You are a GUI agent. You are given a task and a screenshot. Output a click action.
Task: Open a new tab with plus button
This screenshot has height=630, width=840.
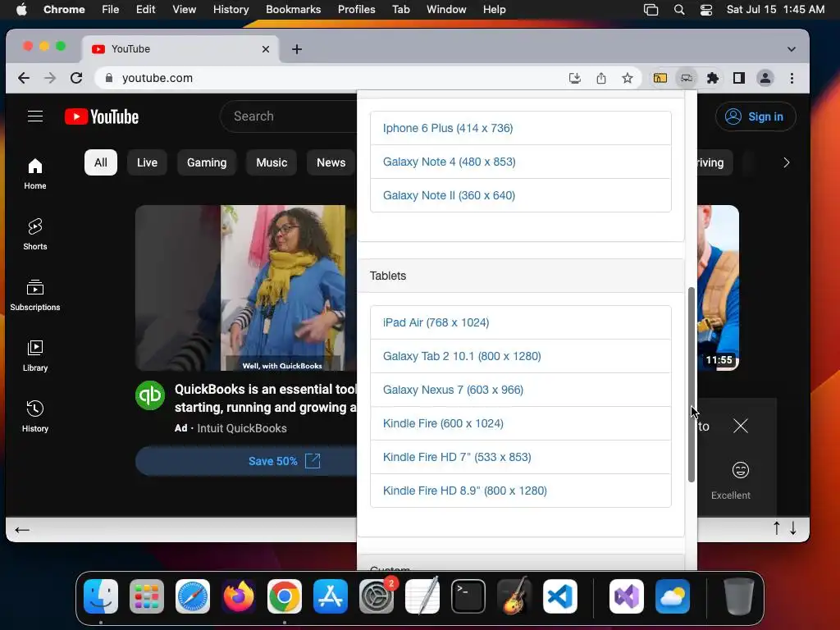coord(297,49)
